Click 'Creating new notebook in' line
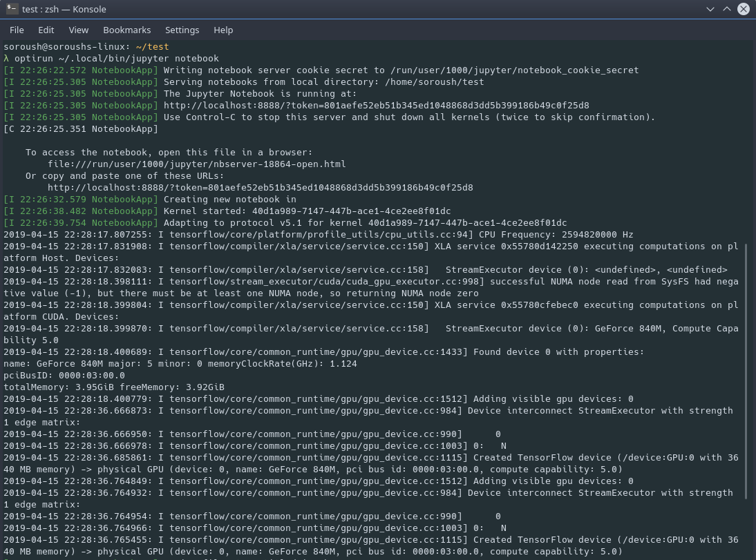 tap(149, 199)
